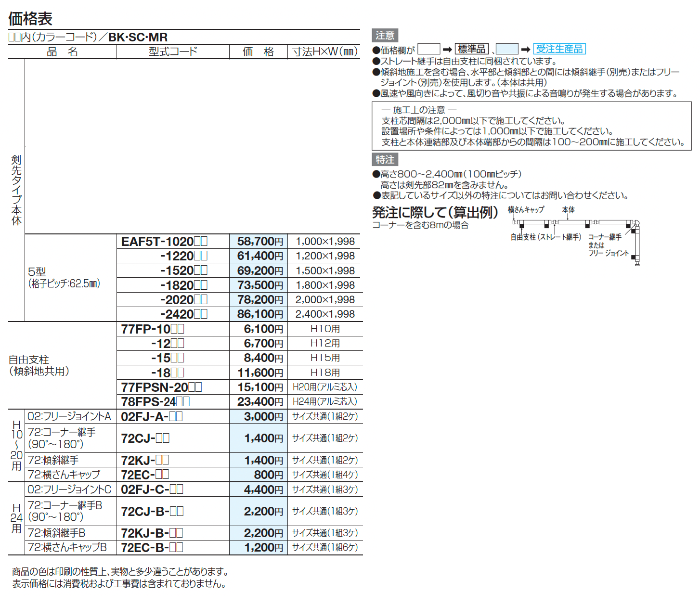Click the 注意 section header label
This screenshot has width=700, height=605.
pyautogui.click(x=384, y=35)
